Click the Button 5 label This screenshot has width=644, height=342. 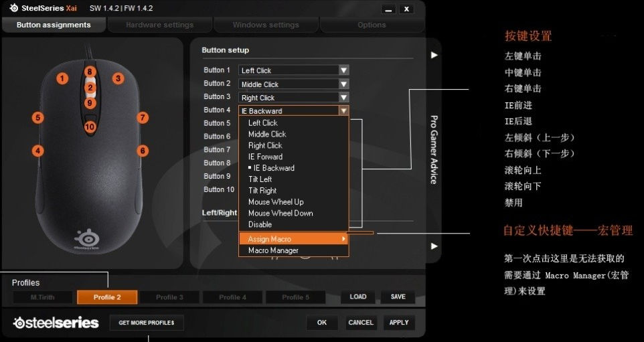click(x=217, y=123)
